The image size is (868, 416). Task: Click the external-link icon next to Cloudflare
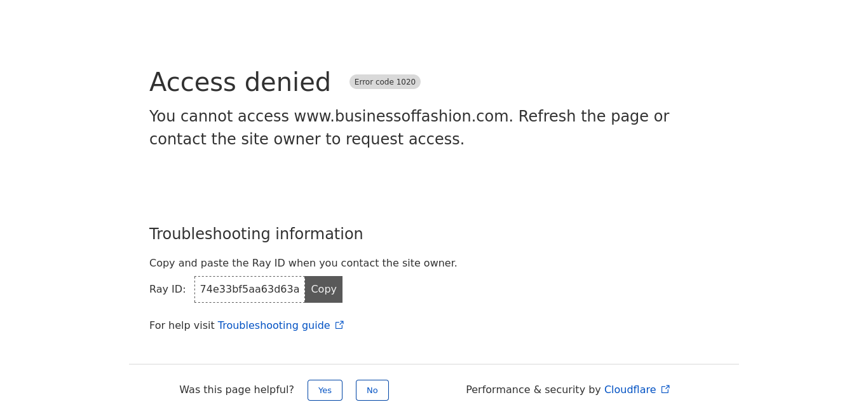(665, 390)
